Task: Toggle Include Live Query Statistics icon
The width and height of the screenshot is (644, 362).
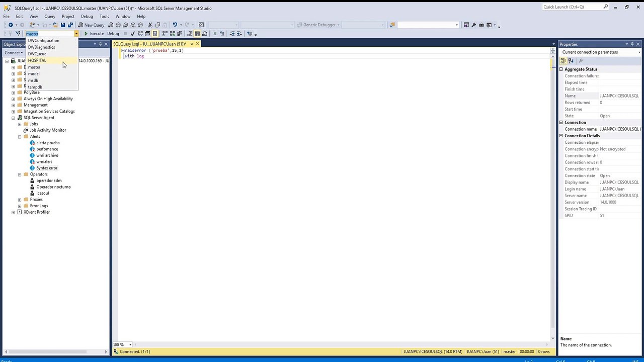Action: click(173, 34)
